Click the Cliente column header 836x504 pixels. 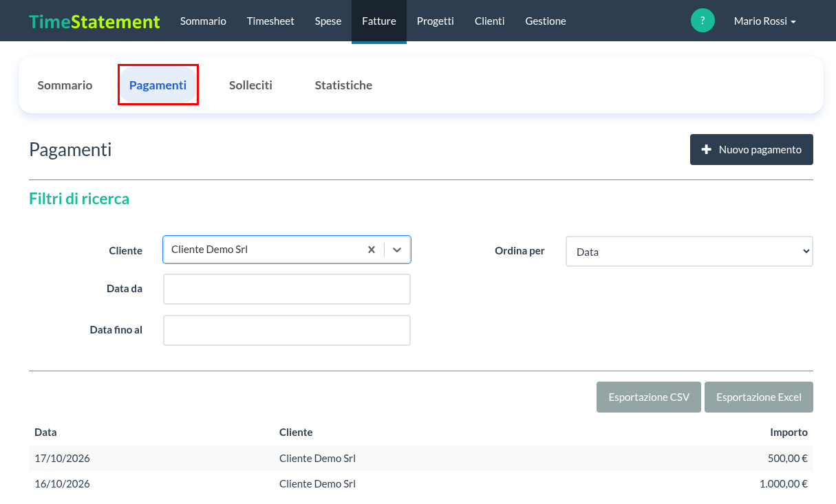[x=296, y=432]
